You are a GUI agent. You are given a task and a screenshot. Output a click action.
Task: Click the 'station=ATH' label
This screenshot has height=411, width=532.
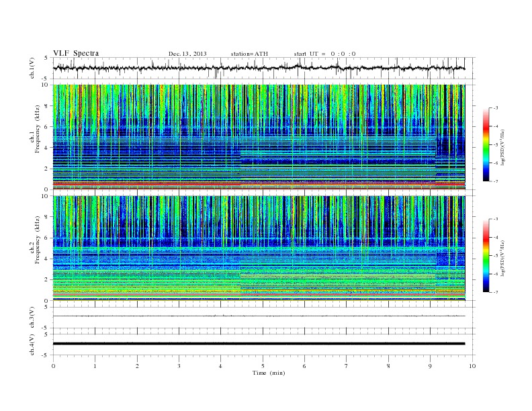point(249,54)
